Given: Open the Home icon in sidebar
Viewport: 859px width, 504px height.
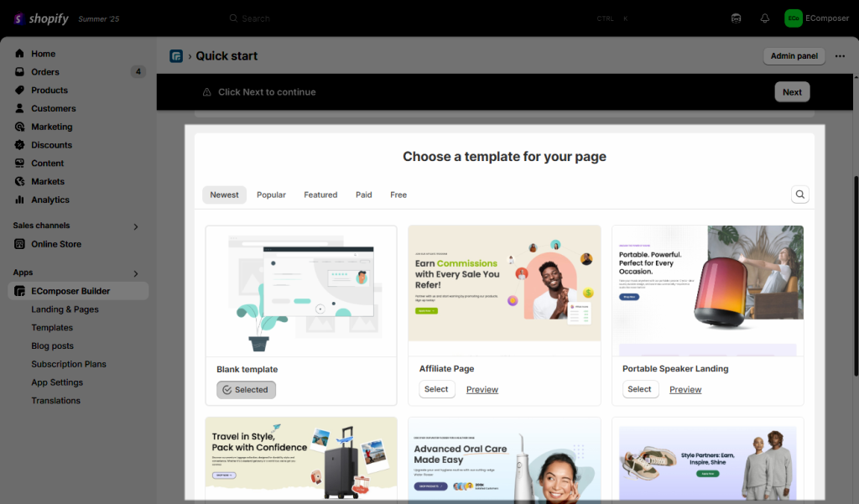Looking at the screenshot, I should click(x=20, y=54).
